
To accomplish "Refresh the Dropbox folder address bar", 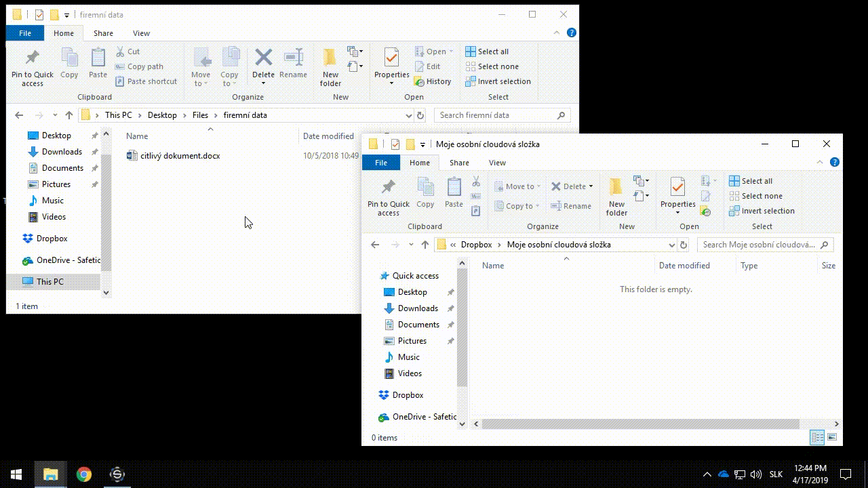I will pyautogui.click(x=684, y=245).
